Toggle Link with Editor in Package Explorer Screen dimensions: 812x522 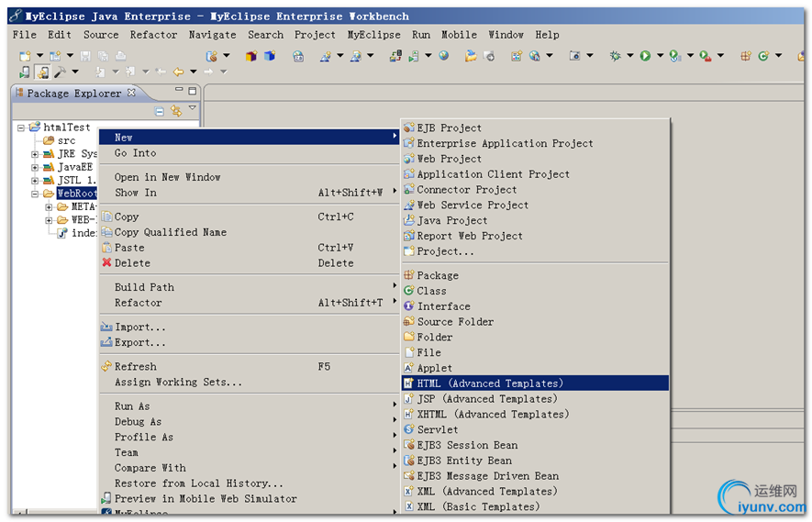[175, 111]
